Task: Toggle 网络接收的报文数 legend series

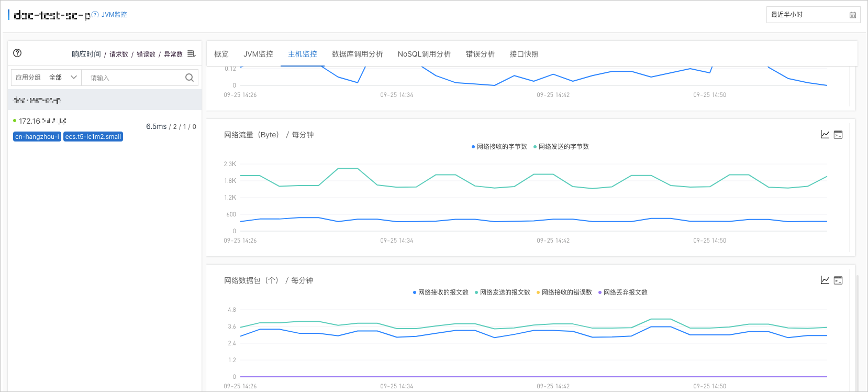Action: 441,292
